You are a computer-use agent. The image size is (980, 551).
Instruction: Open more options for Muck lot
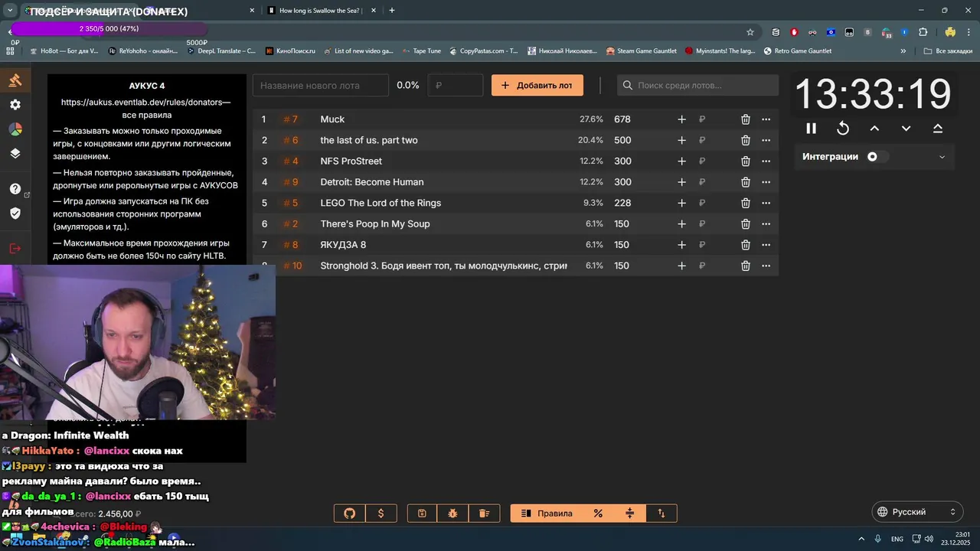(766, 119)
